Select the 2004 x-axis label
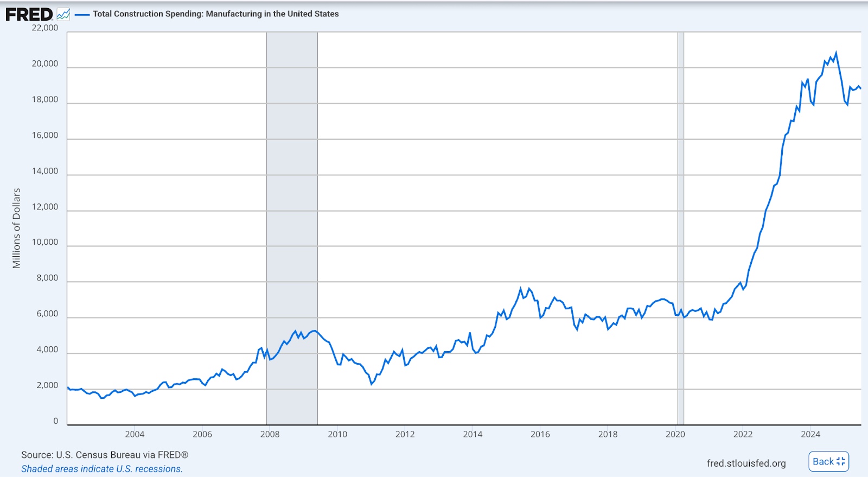This screenshot has width=868, height=477. click(135, 434)
